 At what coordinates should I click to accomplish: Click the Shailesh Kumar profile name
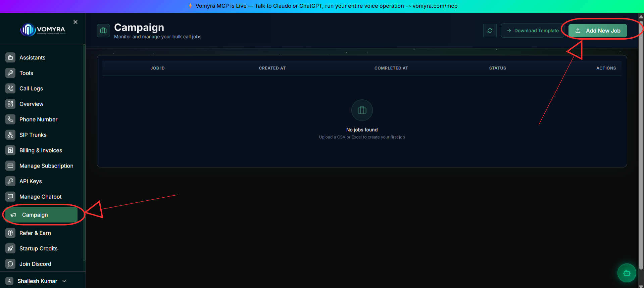[x=37, y=281]
